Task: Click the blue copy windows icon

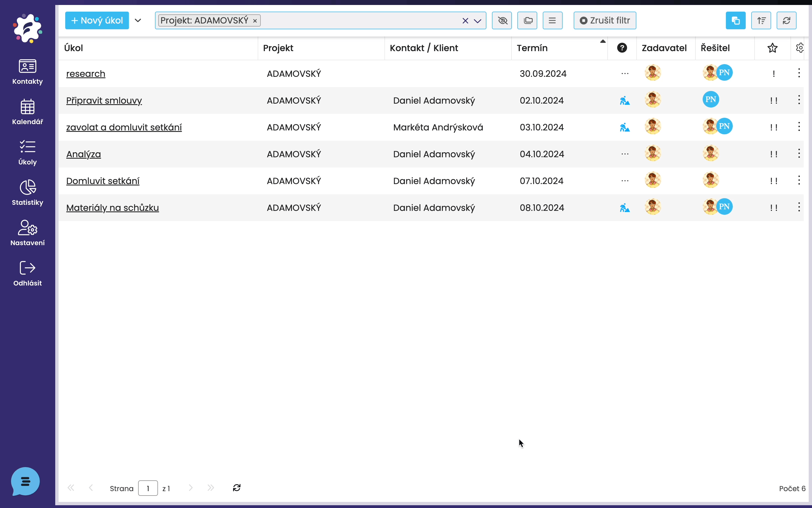Action: pyautogui.click(x=736, y=20)
